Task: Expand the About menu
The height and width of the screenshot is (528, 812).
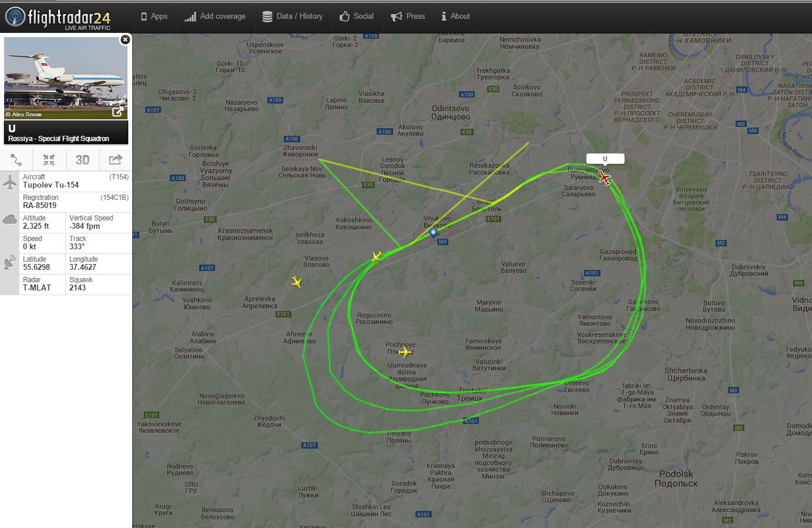Action: (456, 16)
